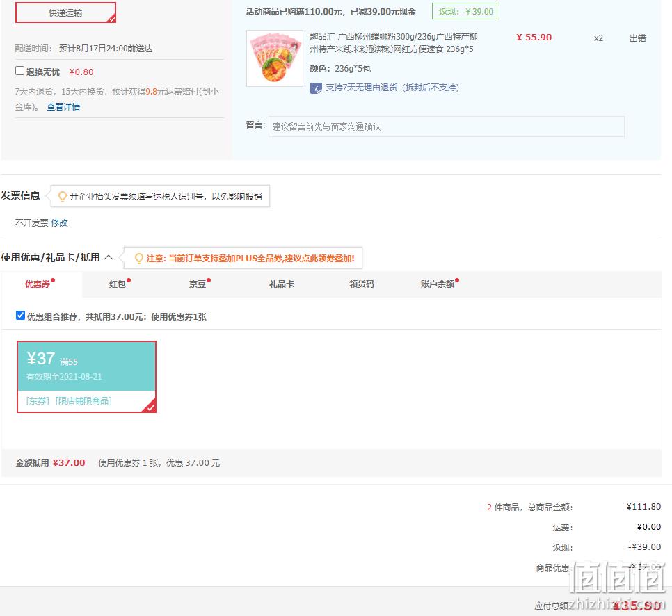Switch to the 礼品卡 tab
The height and width of the screenshot is (616, 672).
282,284
